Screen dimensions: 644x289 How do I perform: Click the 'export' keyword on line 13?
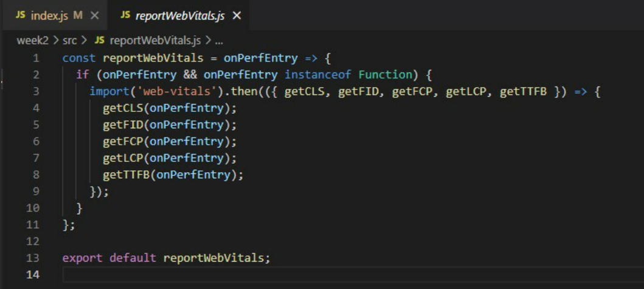click(x=82, y=258)
